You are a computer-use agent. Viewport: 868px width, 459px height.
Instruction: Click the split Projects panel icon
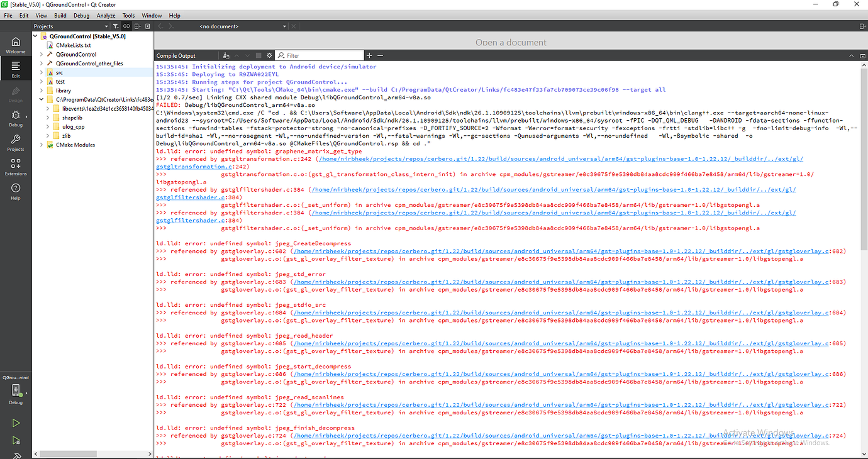[x=137, y=26]
